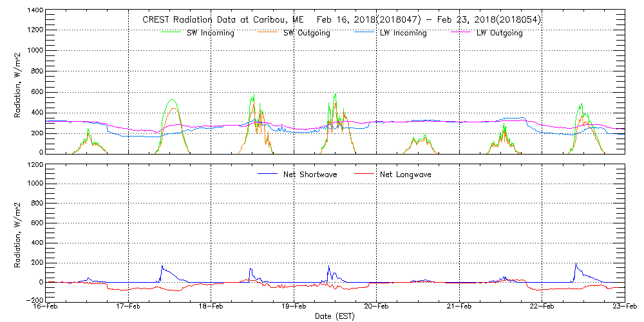
Task: Select the SW Outgoing legend label
Action: tap(307, 33)
